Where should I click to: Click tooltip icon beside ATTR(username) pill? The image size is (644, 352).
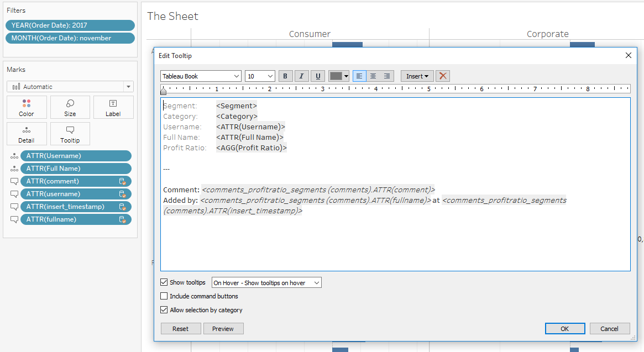(x=14, y=194)
